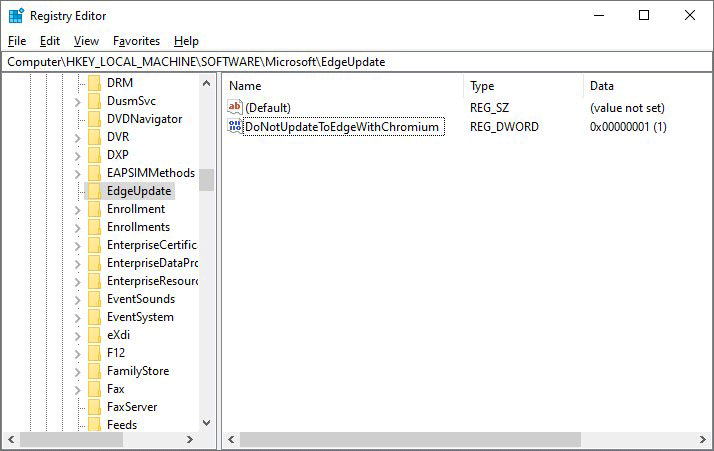This screenshot has width=714, height=451.
Task: Expand the EventSystem key
Action: tap(77, 318)
